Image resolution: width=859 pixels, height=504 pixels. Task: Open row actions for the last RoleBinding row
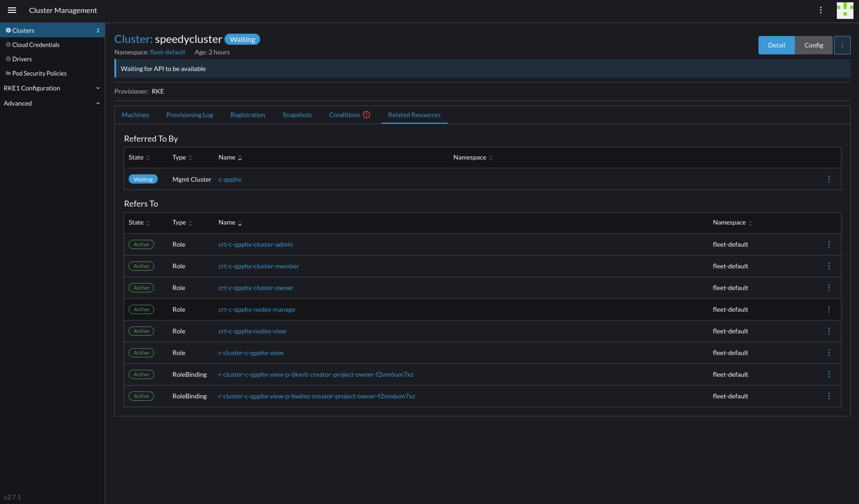[829, 396]
